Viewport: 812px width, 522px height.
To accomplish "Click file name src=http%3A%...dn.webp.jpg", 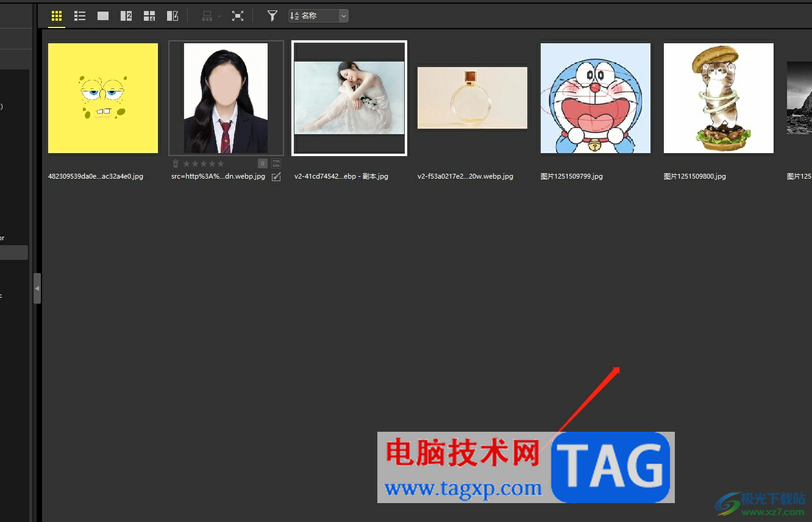I will click(x=218, y=177).
